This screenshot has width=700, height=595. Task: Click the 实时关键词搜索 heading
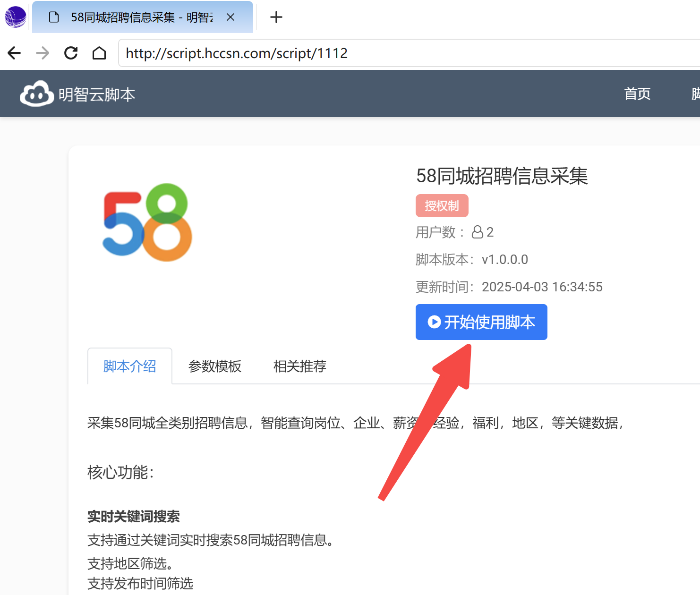[x=134, y=517]
